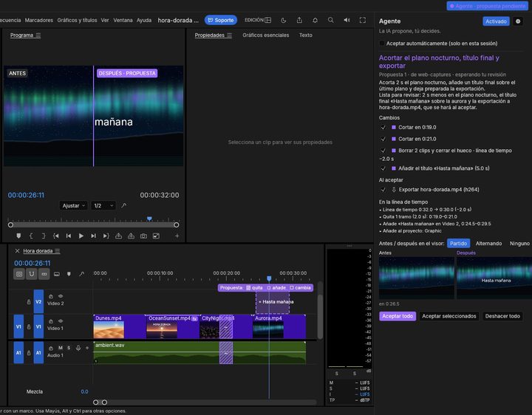
Task: Open the Ajustar zoom dropdown
Action: (74, 206)
